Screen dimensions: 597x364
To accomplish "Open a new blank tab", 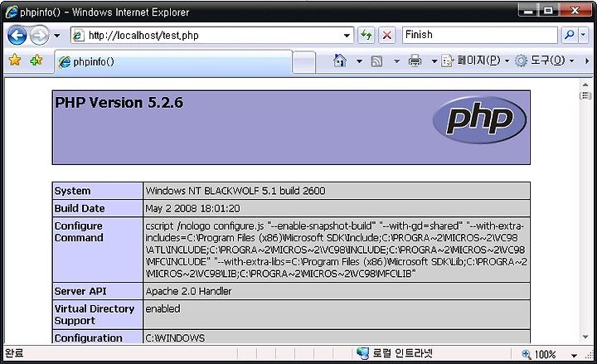I will pyautogui.click(x=303, y=62).
